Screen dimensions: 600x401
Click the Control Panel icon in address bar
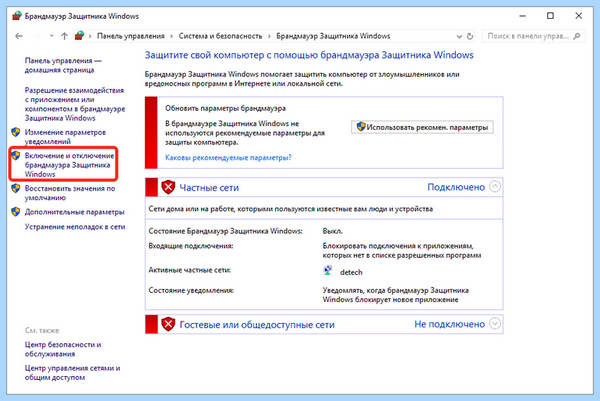(x=79, y=36)
